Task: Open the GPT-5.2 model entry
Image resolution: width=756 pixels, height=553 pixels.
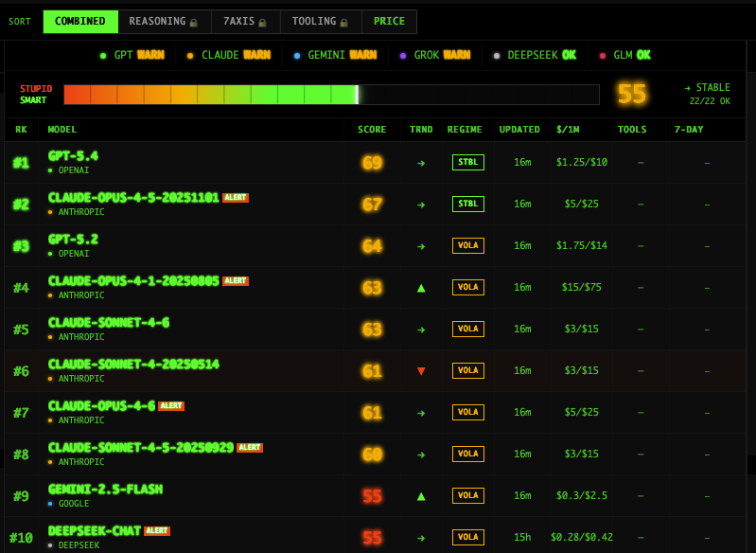Action: (73, 240)
